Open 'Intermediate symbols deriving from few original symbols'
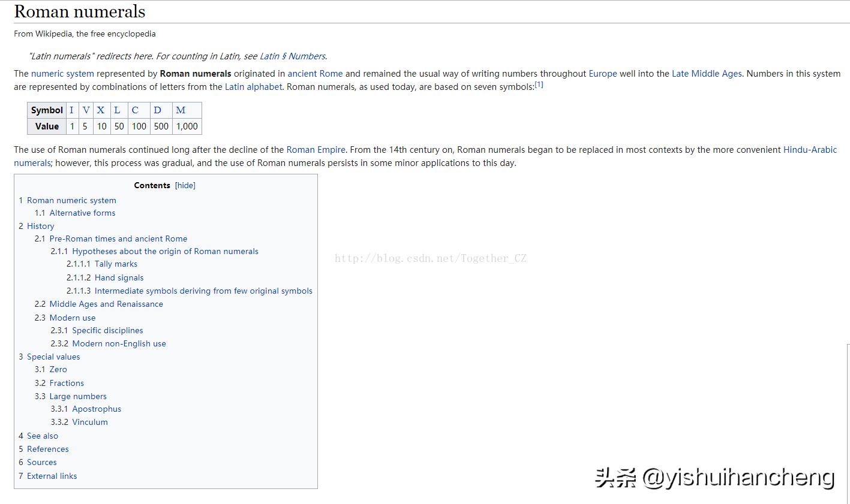 tap(203, 291)
